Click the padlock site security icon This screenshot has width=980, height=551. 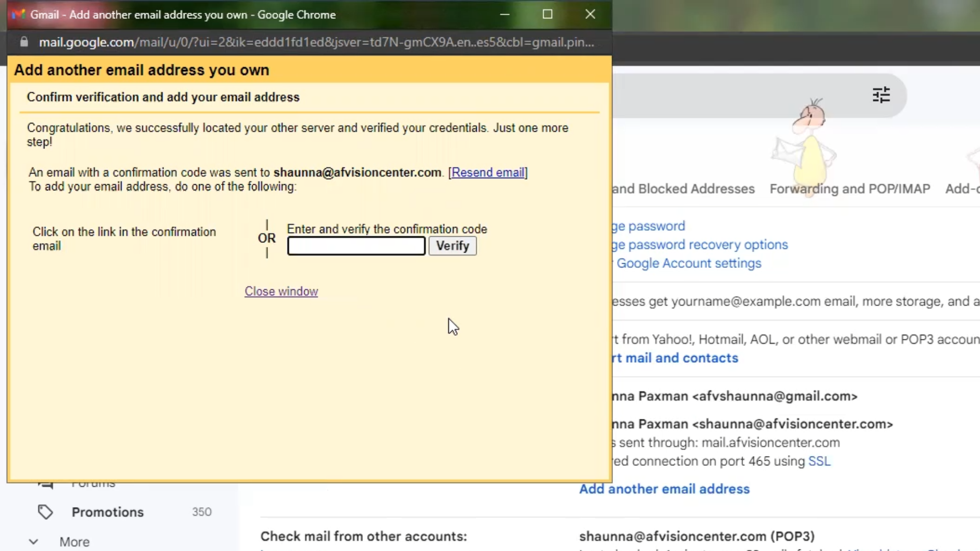pos(24,42)
